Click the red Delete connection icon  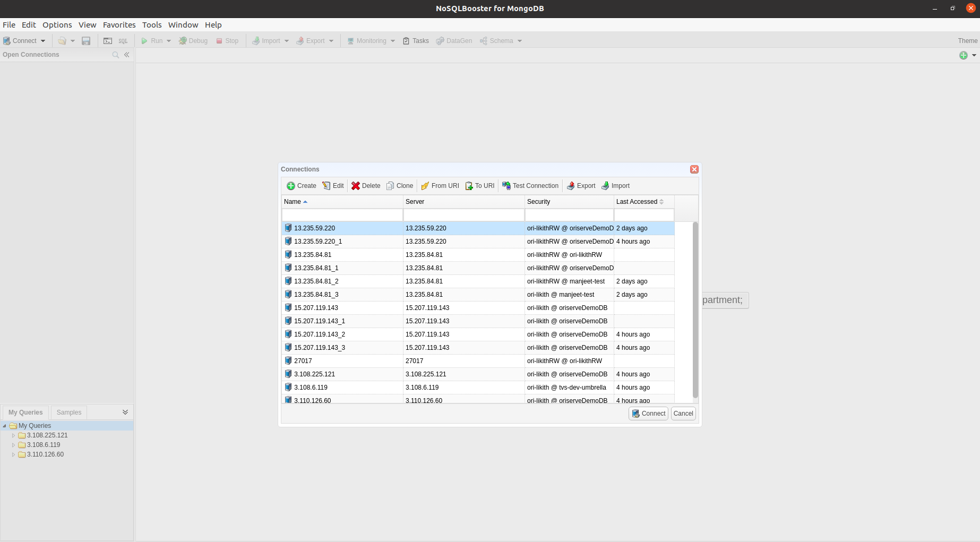point(356,186)
